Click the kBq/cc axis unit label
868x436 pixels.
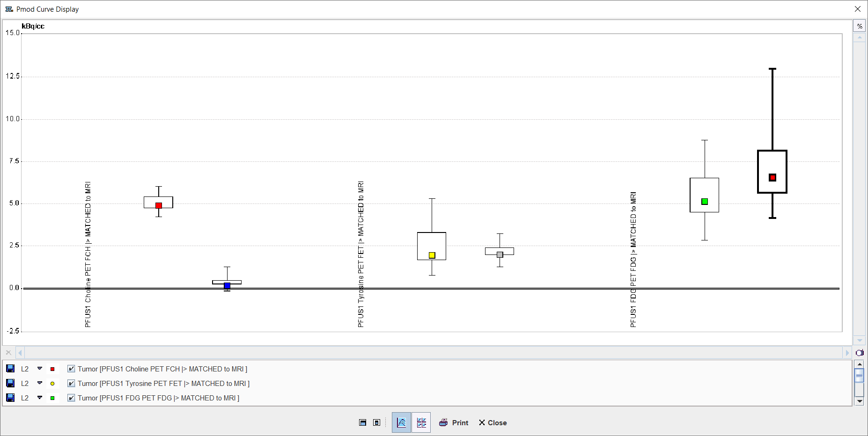pyautogui.click(x=33, y=26)
